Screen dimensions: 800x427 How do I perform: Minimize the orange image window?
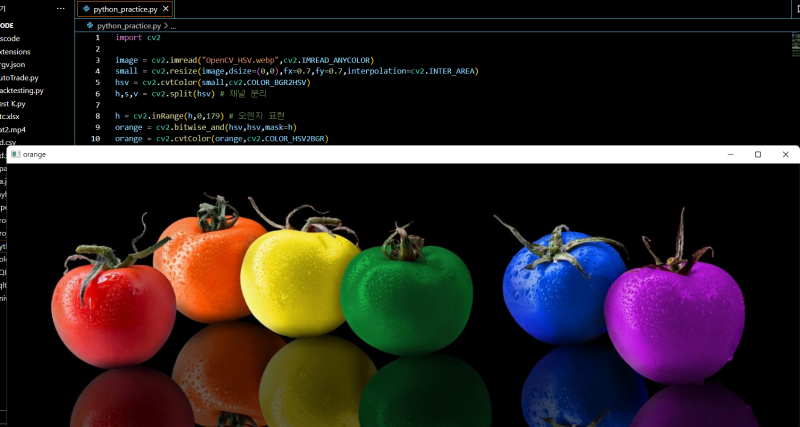click(x=731, y=154)
